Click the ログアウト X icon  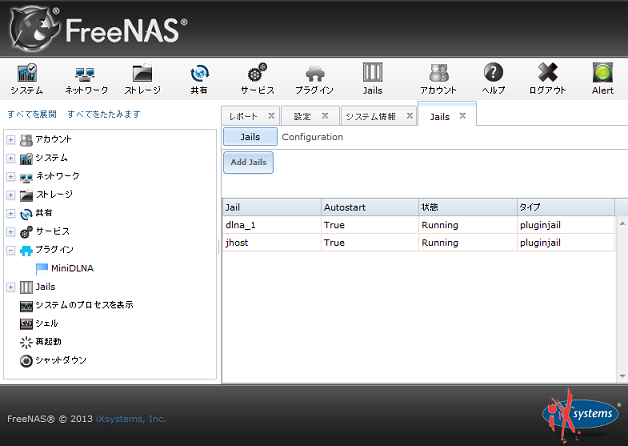pyautogui.click(x=547, y=79)
